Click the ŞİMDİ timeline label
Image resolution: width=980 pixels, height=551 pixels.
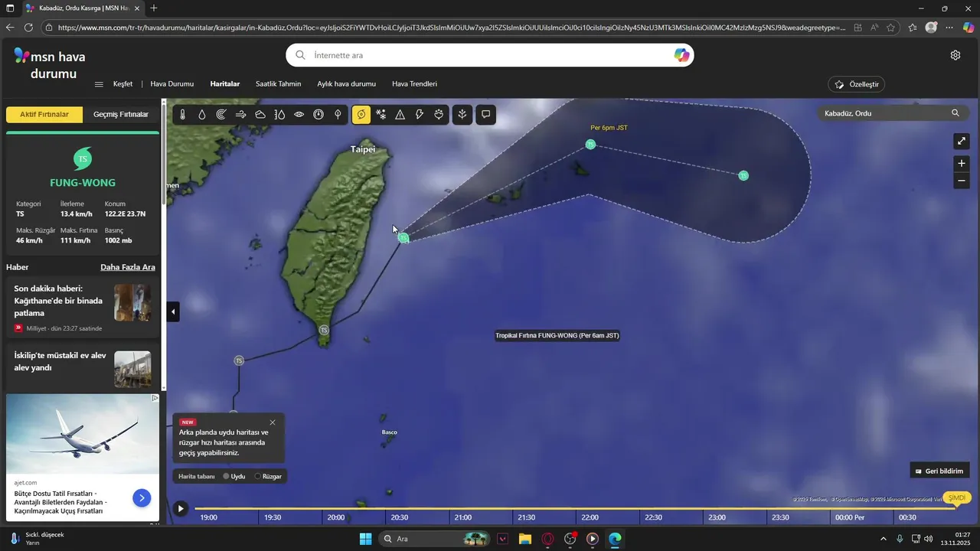(x=957, y=498)
